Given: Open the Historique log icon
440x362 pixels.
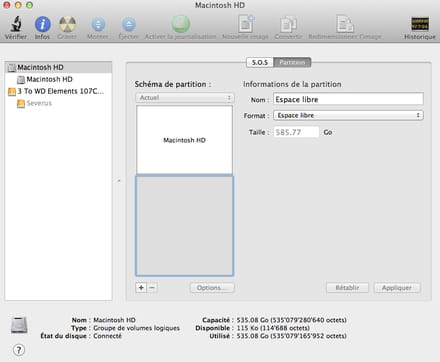Looking at the screenshot, I should 420,24.
